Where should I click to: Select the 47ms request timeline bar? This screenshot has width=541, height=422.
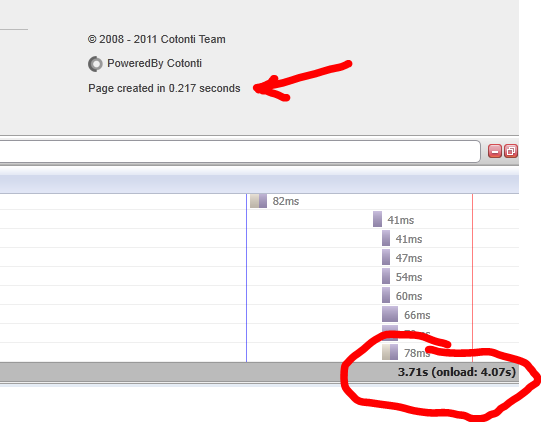click(386, 257)
